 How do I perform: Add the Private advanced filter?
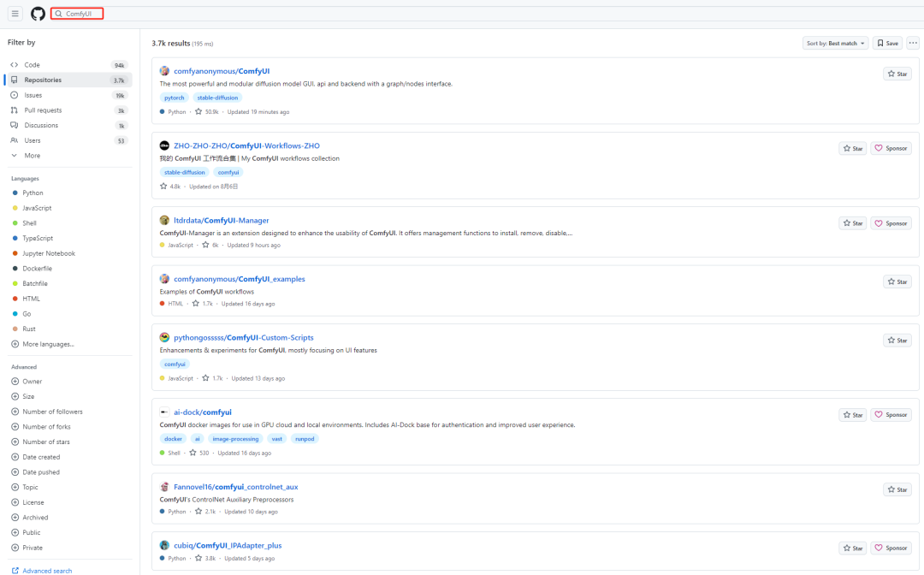[27, 548]
